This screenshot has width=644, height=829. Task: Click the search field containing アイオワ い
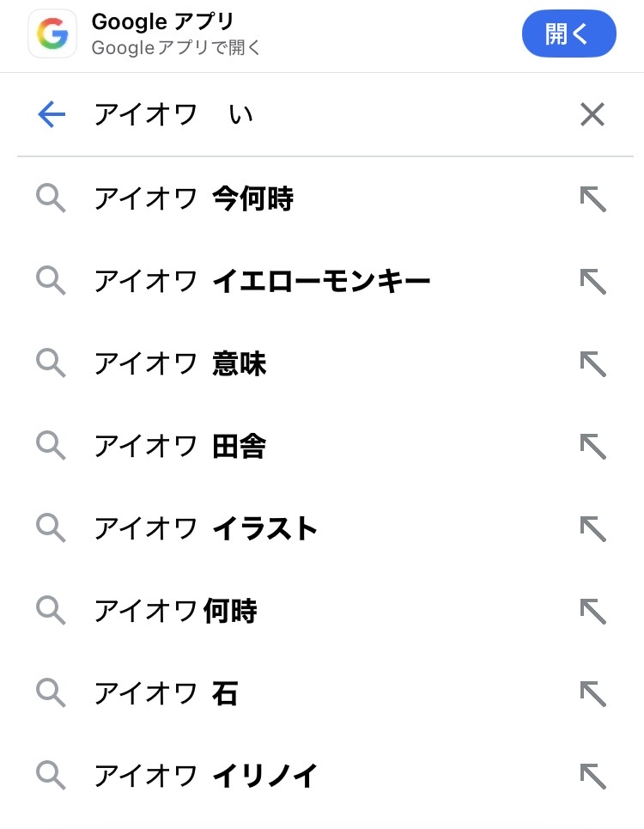tap(326, 115)
